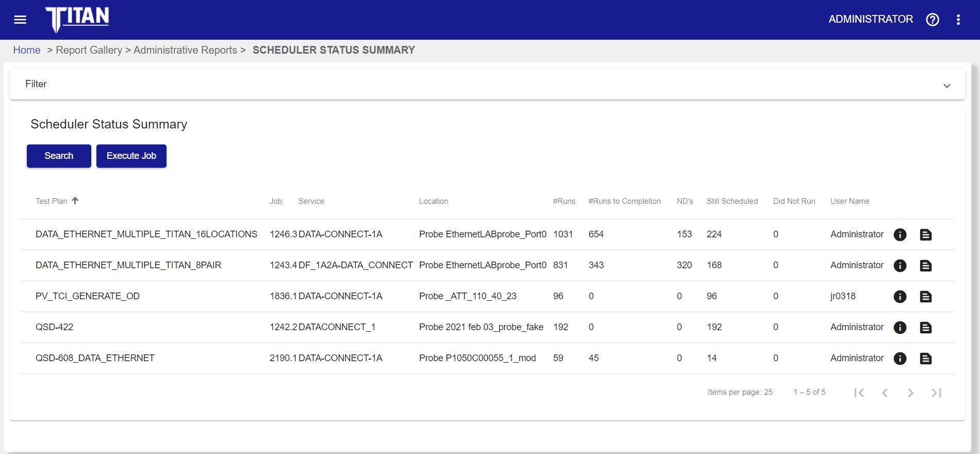980x454 pixels.
Task: Click job number 1836.1
Action: coord(284,296)
